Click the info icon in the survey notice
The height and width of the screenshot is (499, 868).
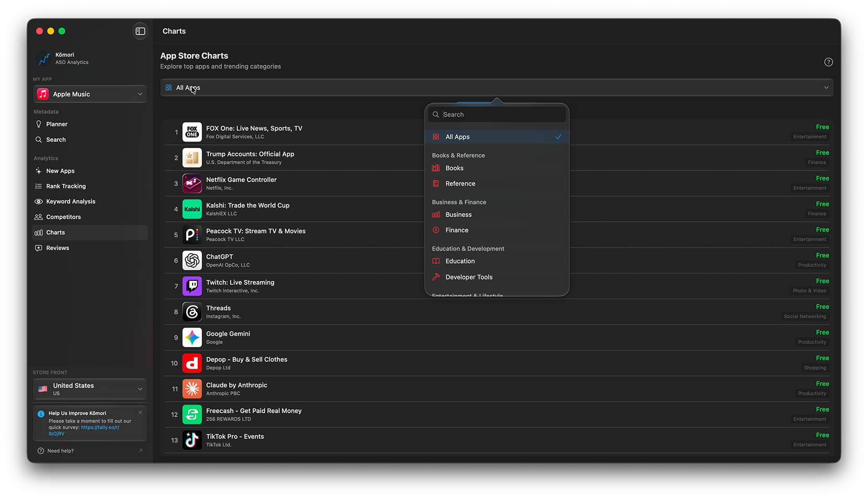click(x=41, y=414)
